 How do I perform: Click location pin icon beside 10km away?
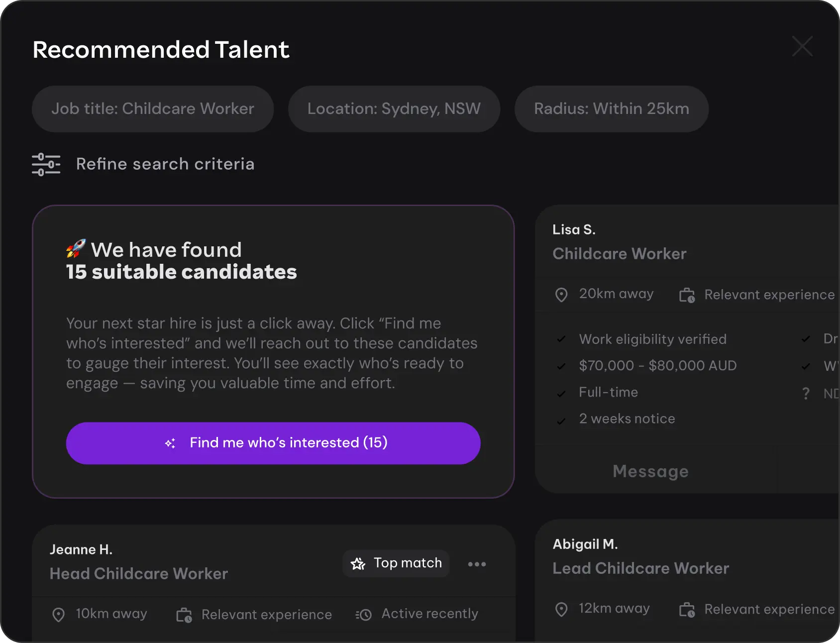tap(58, 615)
